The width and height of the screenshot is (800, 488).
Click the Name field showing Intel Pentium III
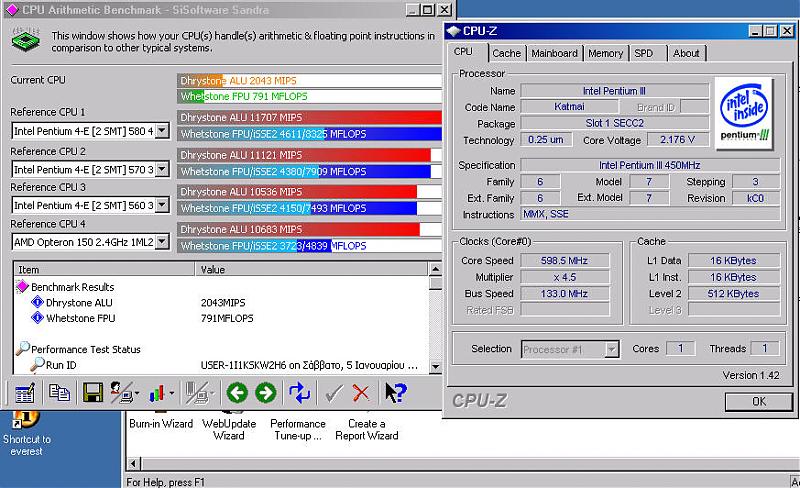coord(614,91)
